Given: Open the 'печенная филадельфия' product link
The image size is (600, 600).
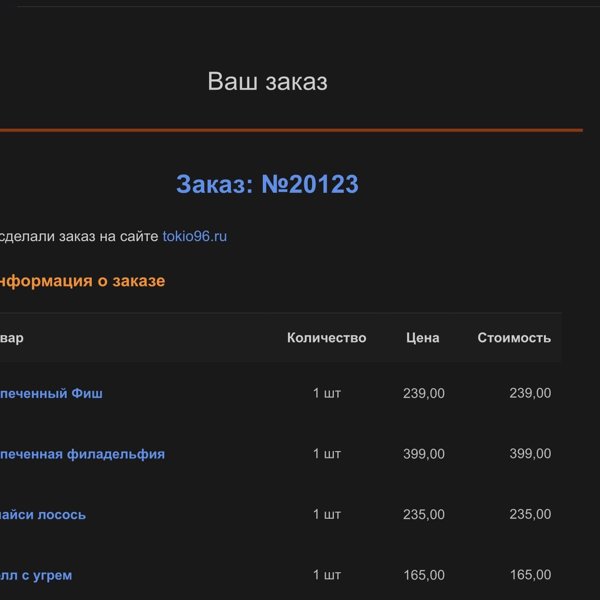Looking at the screenshot, I should [x=82, y=454].
